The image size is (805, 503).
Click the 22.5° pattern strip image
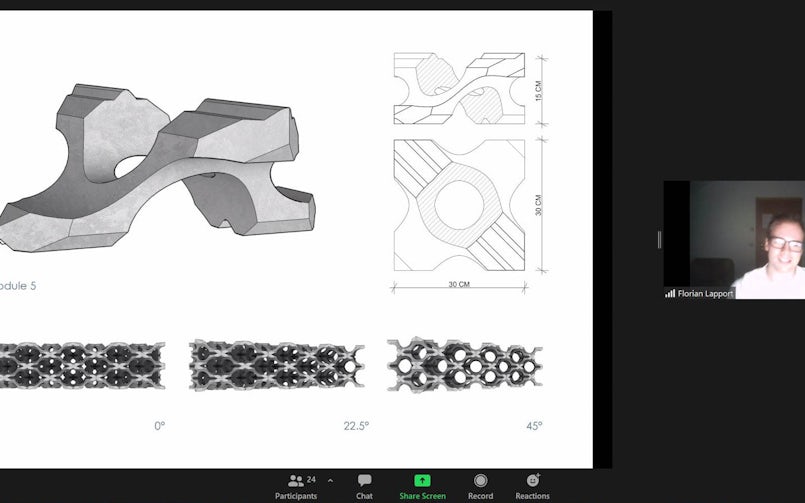(277, 364)
